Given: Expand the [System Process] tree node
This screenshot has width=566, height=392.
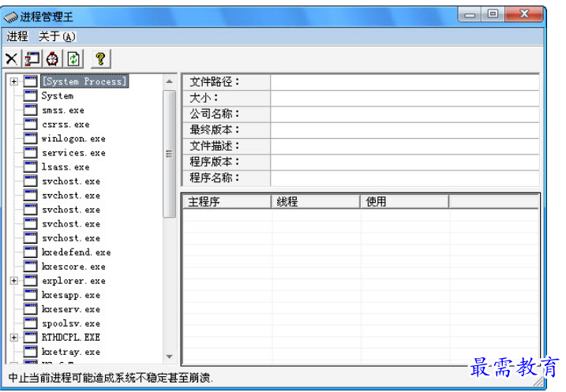Looking at the screenshot, I should pos(13,81).
